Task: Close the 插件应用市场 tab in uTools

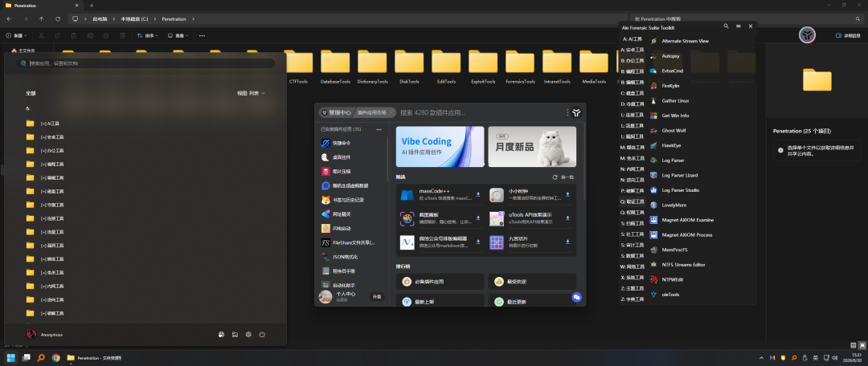Action: [x=391, y=112]
